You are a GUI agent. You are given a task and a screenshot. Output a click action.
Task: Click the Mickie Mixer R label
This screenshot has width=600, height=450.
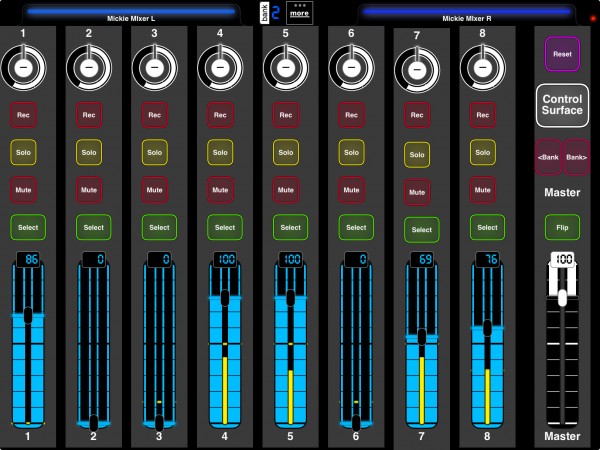tap(467, 18)
